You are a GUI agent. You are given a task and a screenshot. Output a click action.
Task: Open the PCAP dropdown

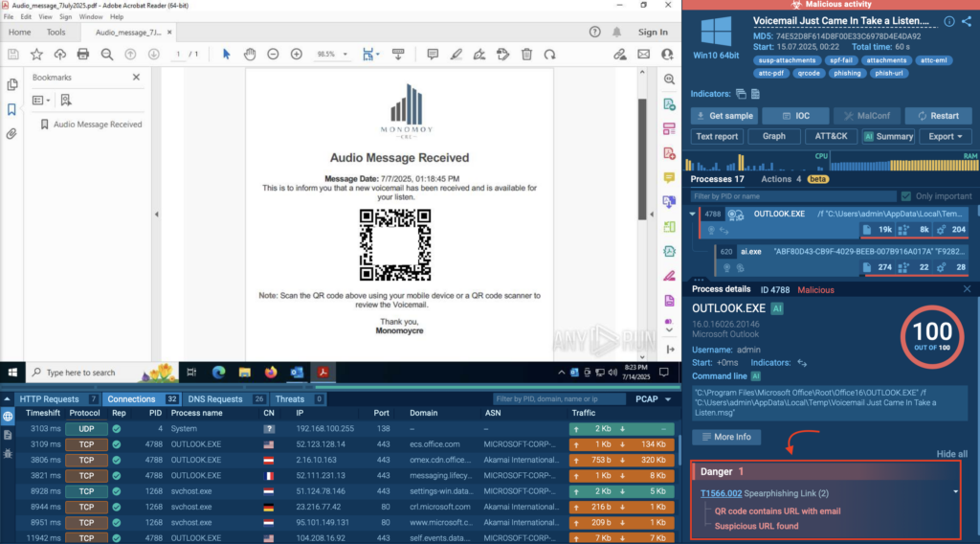653,399
